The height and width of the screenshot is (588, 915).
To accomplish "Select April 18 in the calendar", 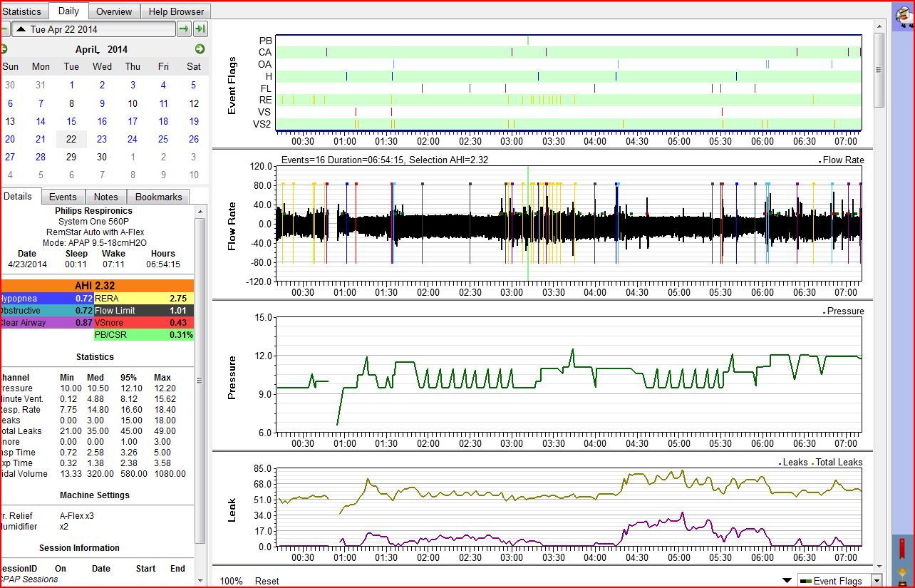I will coord(163,121).
